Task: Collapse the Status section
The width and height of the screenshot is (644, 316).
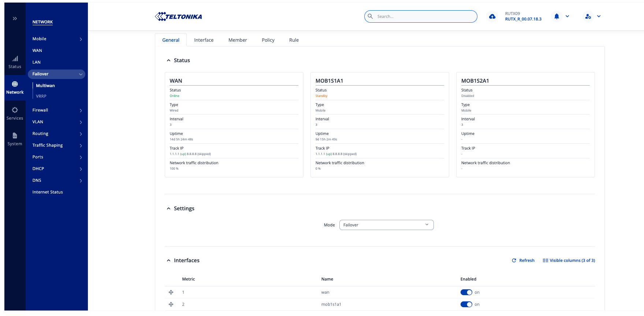Action: point(168,60)
